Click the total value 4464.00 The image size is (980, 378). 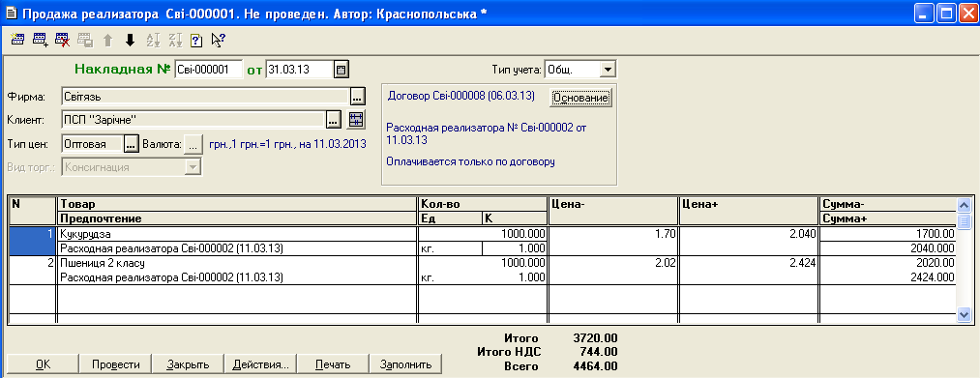[x=596, y=366]
